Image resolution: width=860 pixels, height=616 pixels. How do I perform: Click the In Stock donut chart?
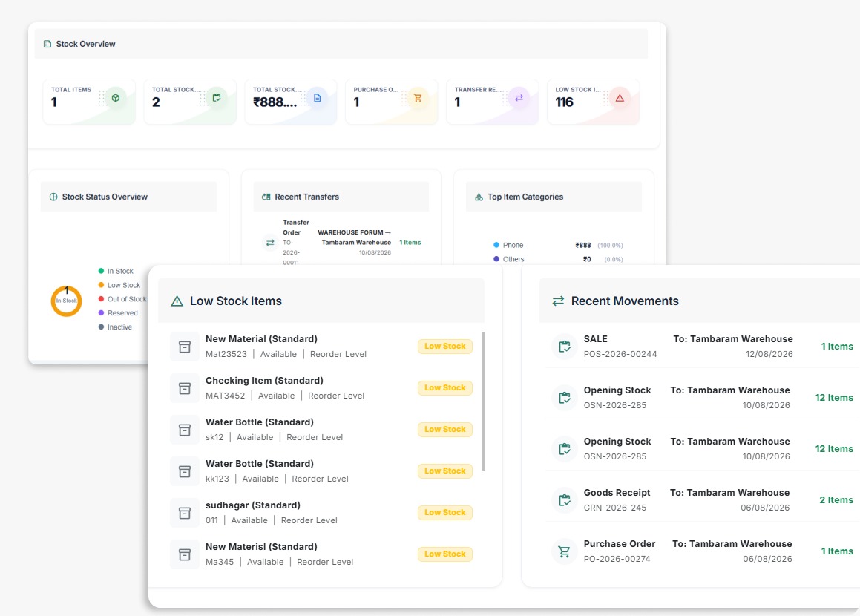66,301
